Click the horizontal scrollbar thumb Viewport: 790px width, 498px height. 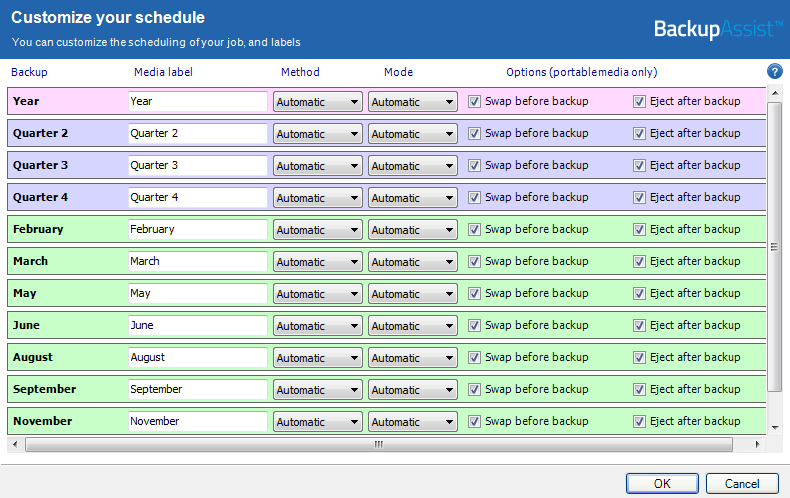click(378, 445)
